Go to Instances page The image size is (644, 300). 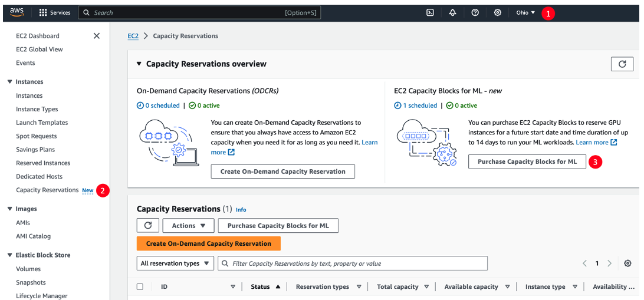tap(29, 95)
